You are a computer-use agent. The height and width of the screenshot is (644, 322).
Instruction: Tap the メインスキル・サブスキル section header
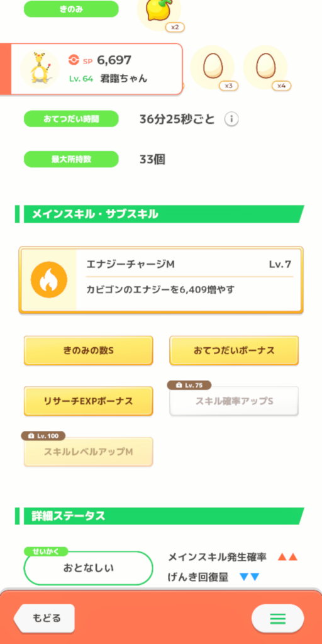tap(159, 214)
